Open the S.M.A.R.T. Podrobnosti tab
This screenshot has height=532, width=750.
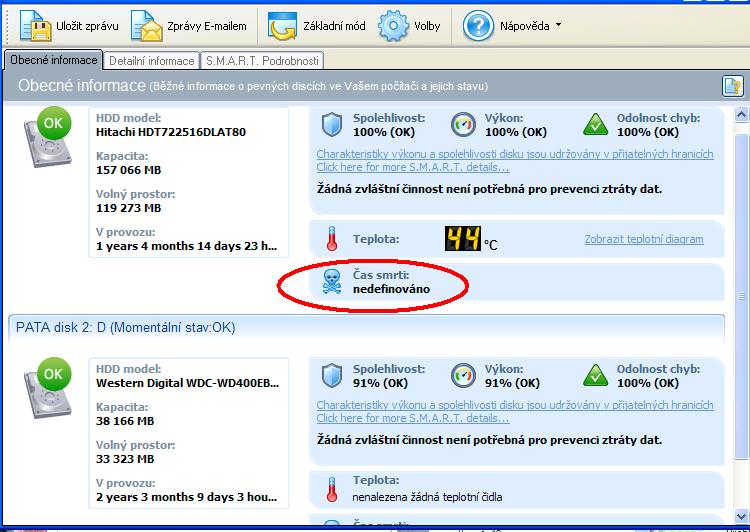pos(262,61)
